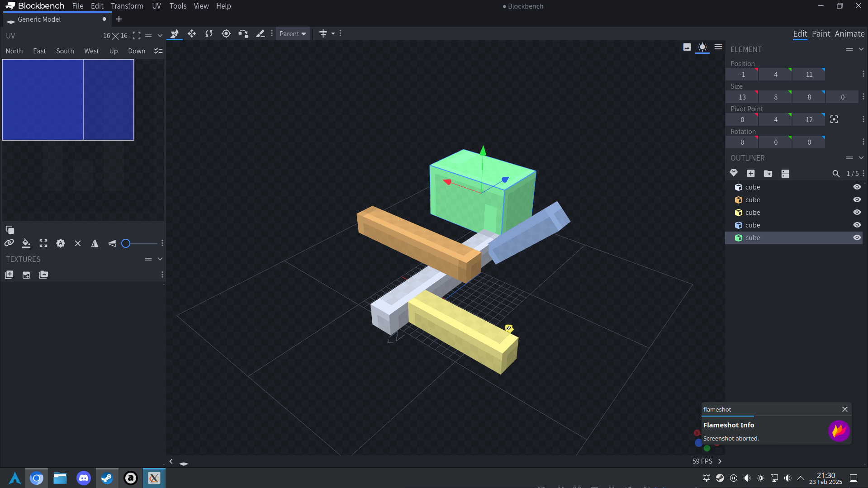Click the Add Cube icon in outliner
The image size is (868, 488).
751,174
